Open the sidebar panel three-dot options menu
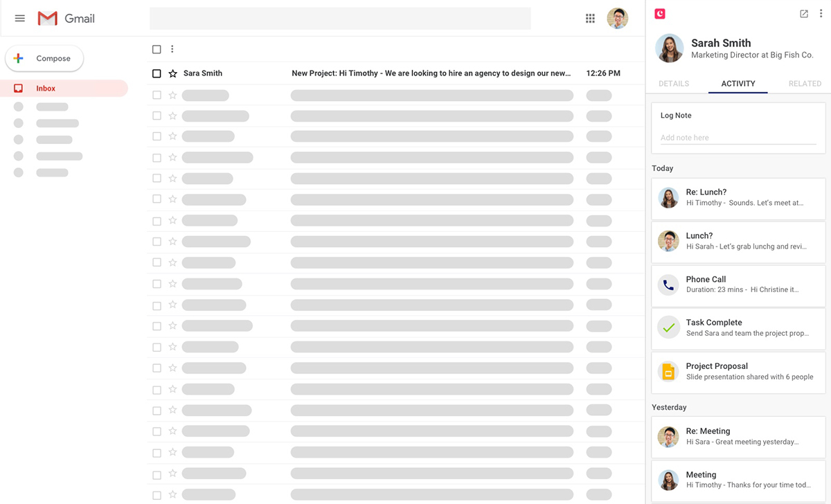831x504 pixels. [821, 14]
